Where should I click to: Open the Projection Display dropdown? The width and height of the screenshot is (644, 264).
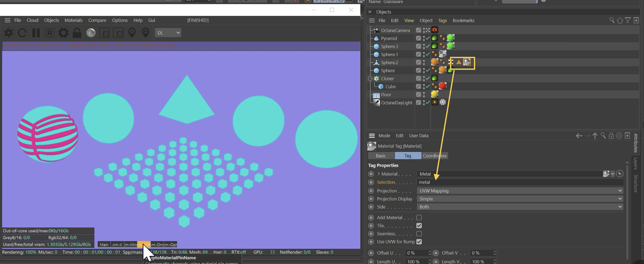click(x=520, y=199)
